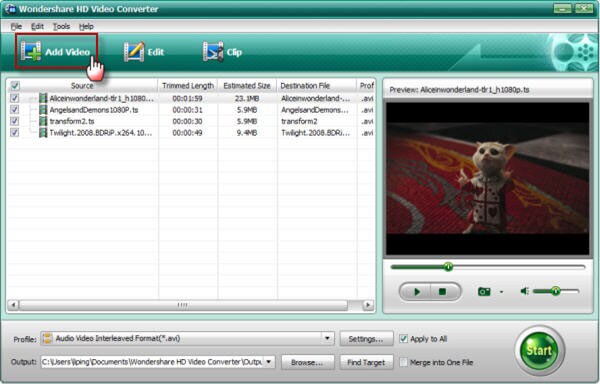
Task: Mute audio with the speaker icon
Action: (x=524, y=291)
